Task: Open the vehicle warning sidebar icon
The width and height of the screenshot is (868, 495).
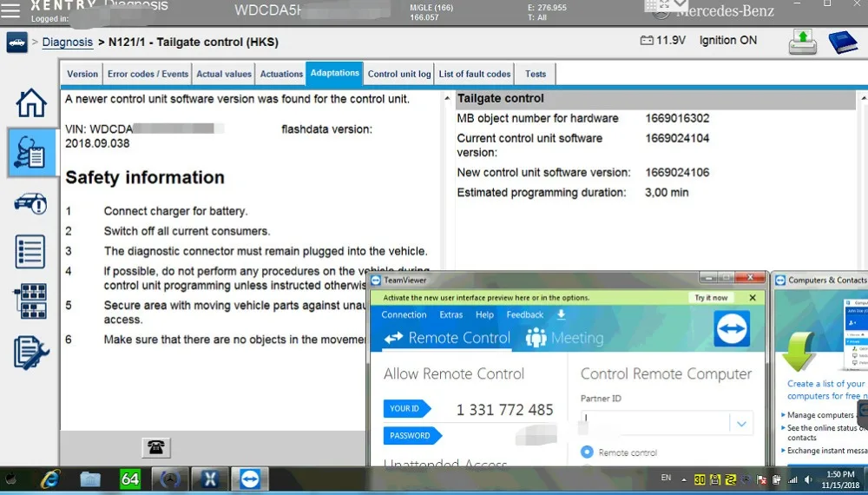Action: 31,204
